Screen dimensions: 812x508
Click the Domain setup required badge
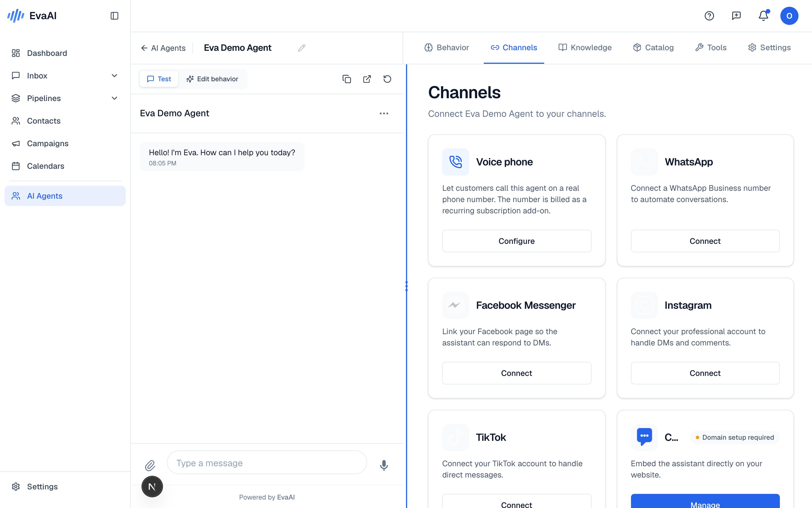point(734,437)
